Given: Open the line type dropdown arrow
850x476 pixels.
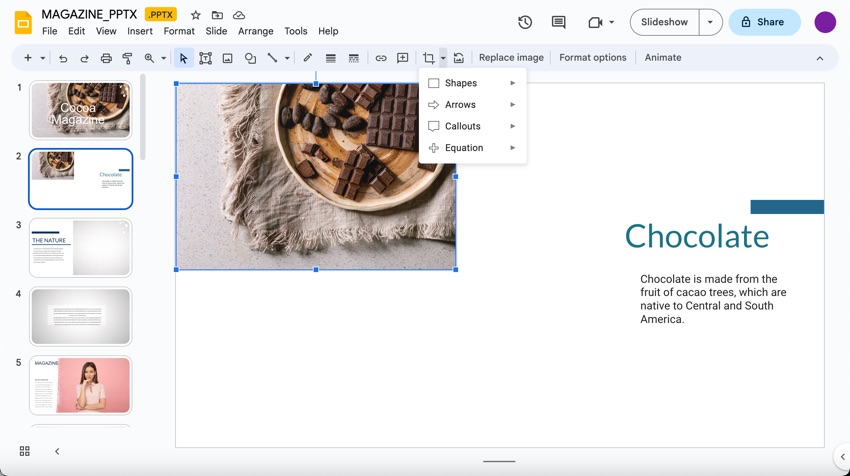Looking at the screenshot, I should click(287, 58).
